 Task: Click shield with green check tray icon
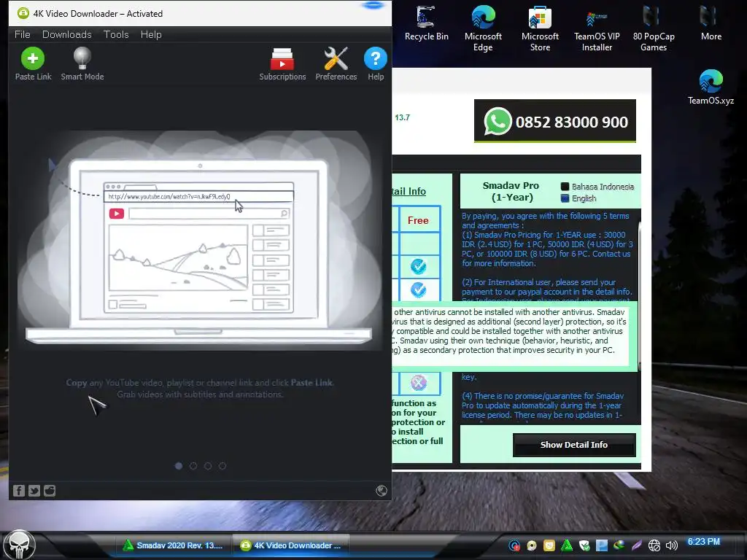(584, 545)
